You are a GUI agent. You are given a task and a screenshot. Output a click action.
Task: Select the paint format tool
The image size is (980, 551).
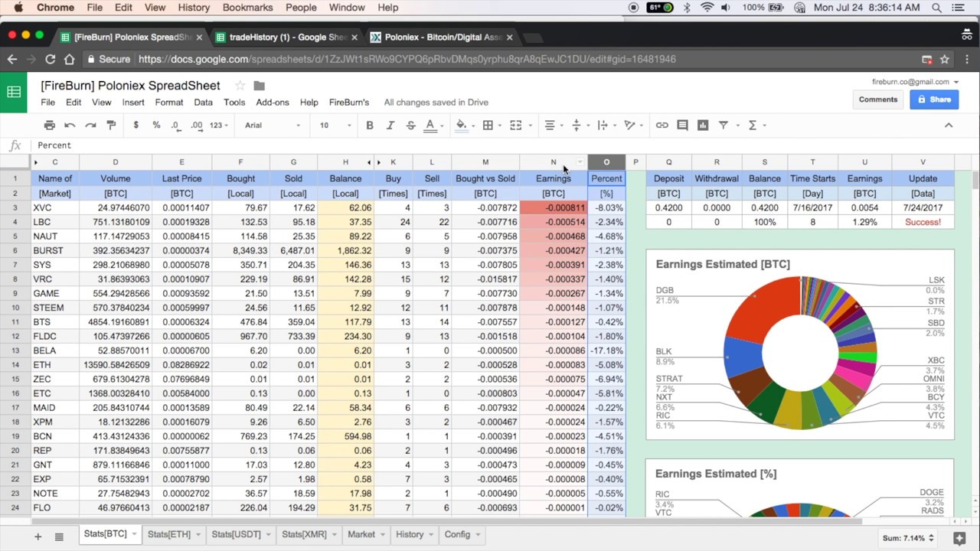point(111,125)
